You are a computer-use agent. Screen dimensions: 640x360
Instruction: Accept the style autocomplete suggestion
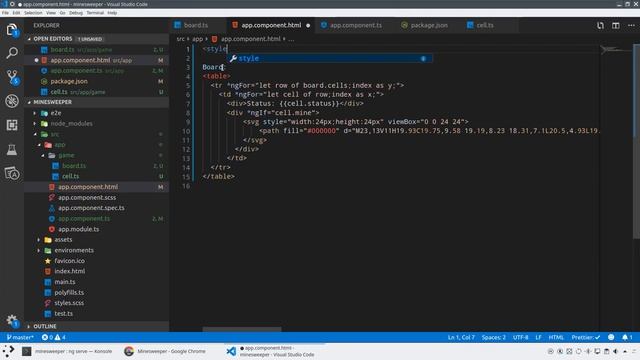click(330, 58)
